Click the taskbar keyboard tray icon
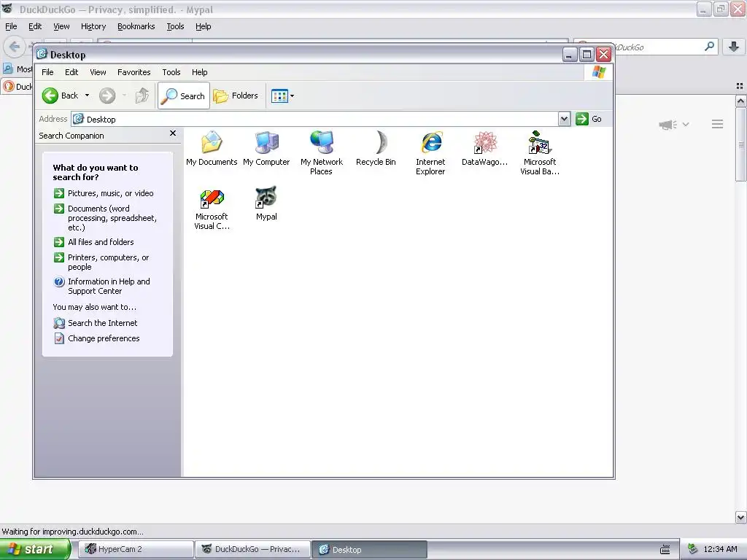The height and width of the screenshot is (560, 747). pos(665,550)
